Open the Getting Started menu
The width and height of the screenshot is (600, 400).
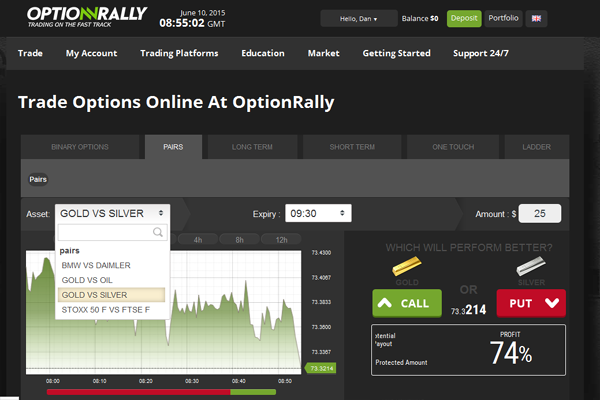(396, 53)
